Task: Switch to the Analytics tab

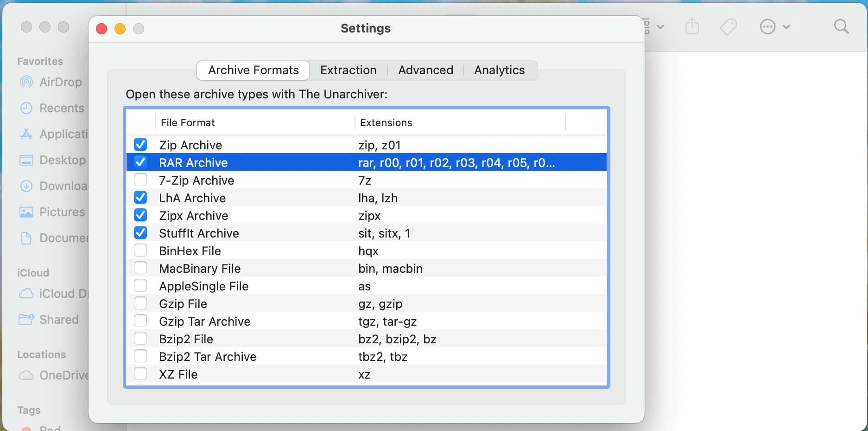Action: coord(500,70)
